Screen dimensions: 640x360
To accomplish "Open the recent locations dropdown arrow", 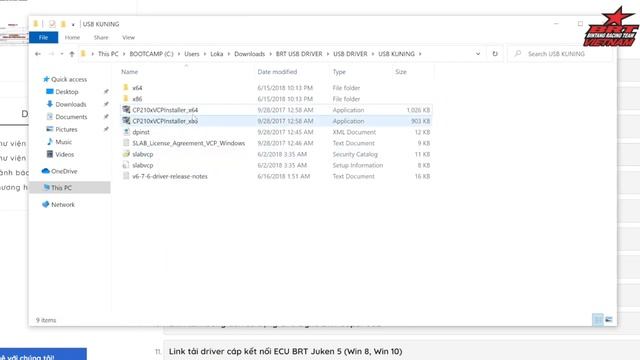I will 62,54.
